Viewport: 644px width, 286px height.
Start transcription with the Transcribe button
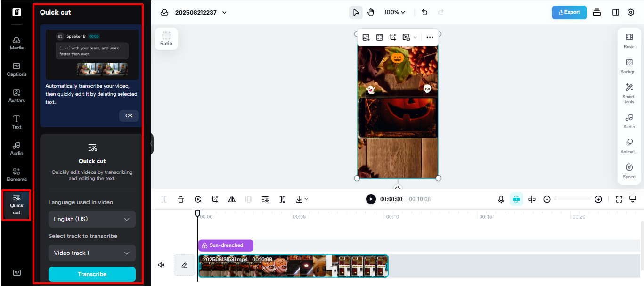92,274
